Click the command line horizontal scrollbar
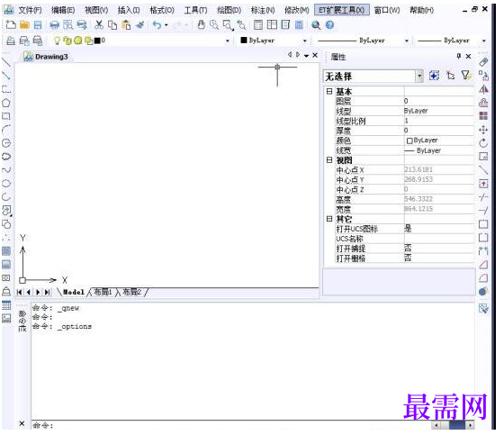Image resolution: width=504 pixels, height=435 pixels. 453,425
